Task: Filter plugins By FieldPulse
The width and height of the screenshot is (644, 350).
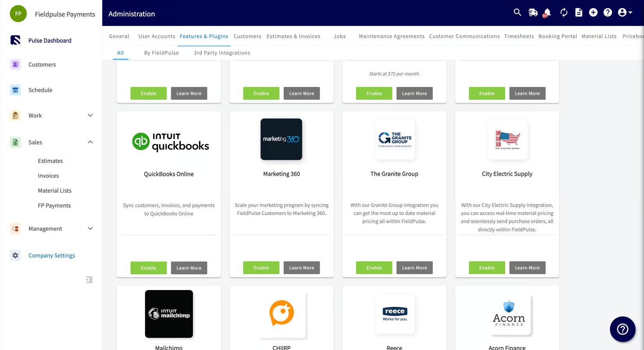Action: (161, 53)
